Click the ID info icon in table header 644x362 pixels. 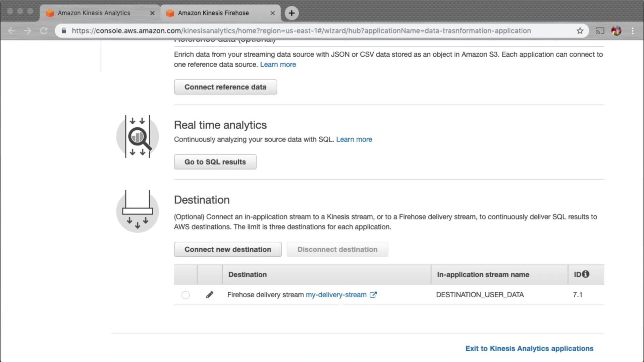pos(585,274)
